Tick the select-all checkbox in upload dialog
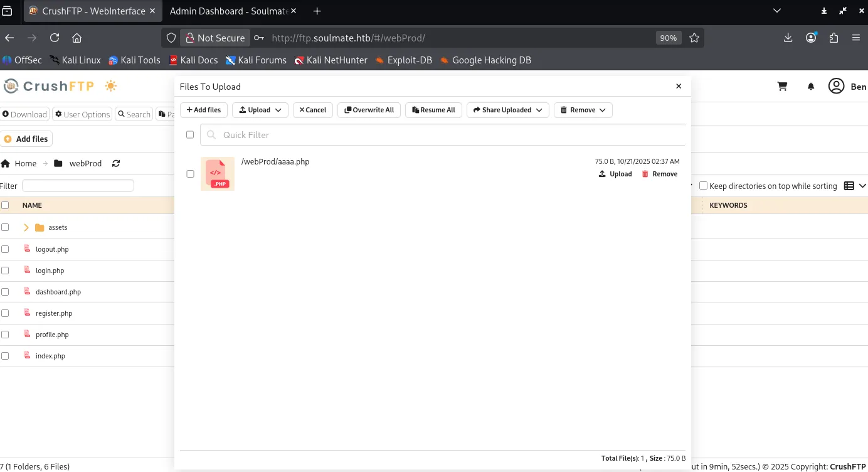This screenshot has height=472, width=868. (190, 134)
